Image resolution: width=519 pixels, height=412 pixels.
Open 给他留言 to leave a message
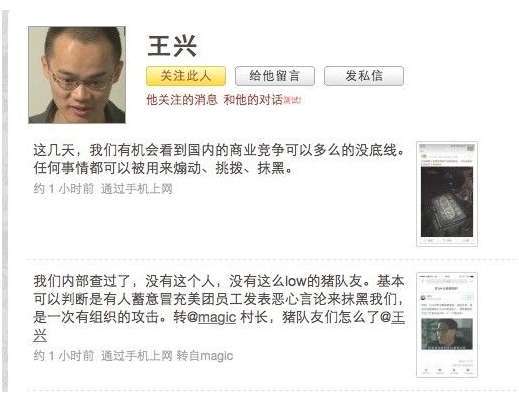click(x=275, y=76)
